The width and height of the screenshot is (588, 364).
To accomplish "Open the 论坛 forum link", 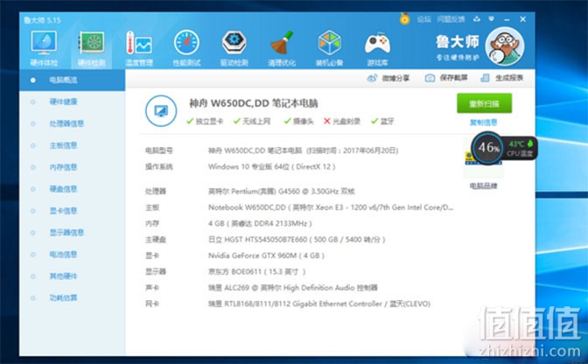I will point(424,19).
